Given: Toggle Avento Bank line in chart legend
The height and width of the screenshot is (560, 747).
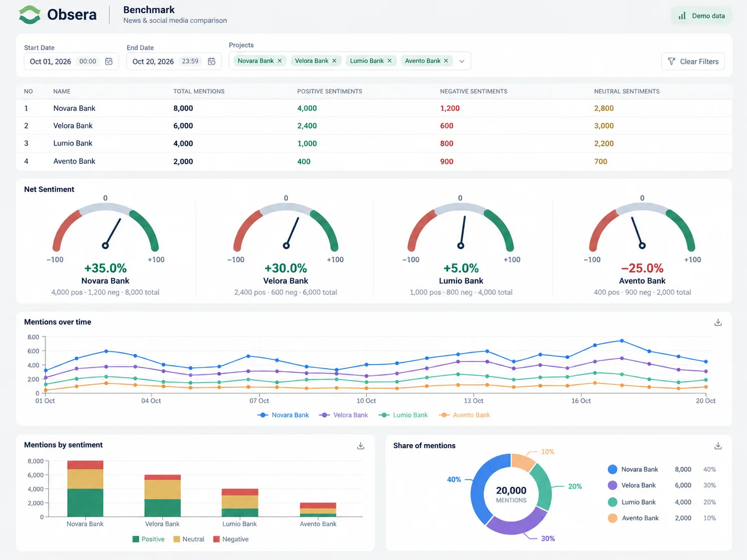Looking at the screenshot, I should coord(464,415).
